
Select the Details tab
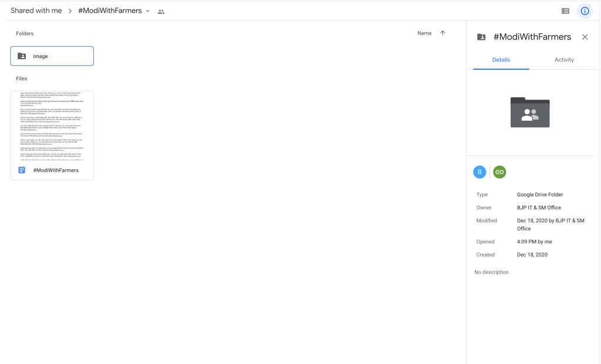501,60
